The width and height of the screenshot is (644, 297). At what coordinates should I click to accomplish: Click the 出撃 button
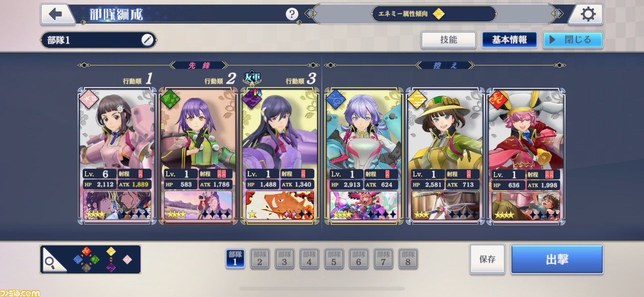point(557,259)
